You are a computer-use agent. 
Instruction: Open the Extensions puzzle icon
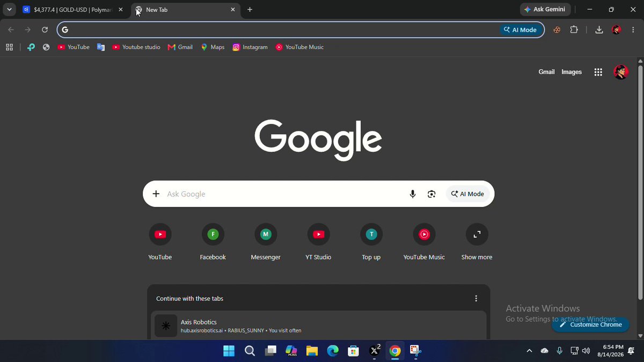pos(574,29)
